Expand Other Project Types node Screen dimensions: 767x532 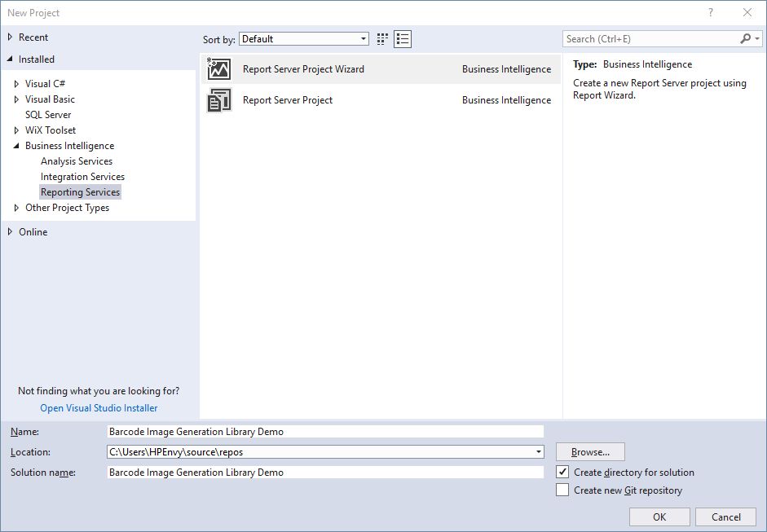point(16,208)
